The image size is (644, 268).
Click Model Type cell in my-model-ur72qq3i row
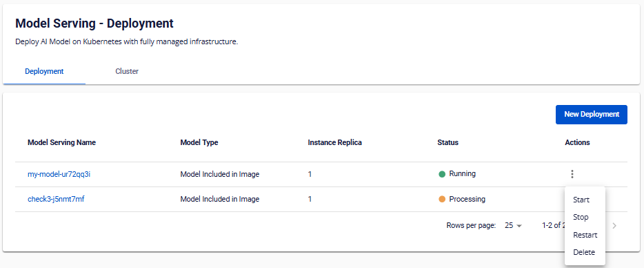point(220,174)
